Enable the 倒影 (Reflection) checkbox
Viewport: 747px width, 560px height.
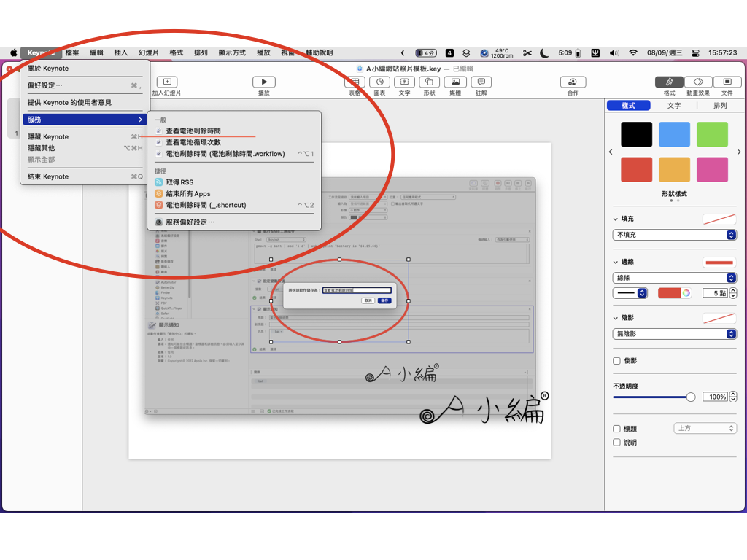coord(616,361)
